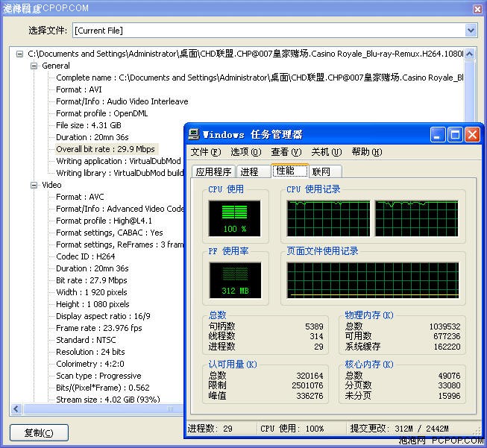Collapse the General section in tree
The width and height of the screenshot is (487, 448).
pyautogui.click(x=34, y=66)
